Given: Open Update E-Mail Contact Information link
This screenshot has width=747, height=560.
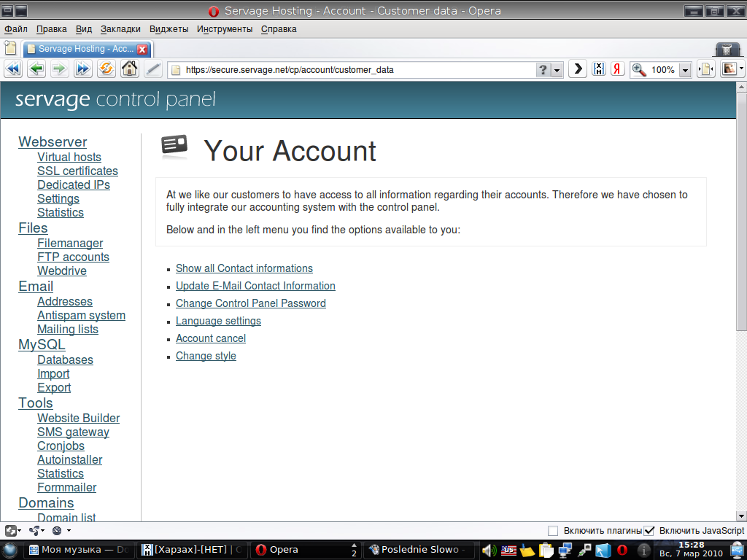Looking at the screenshot, I should (x=255, y=286).
